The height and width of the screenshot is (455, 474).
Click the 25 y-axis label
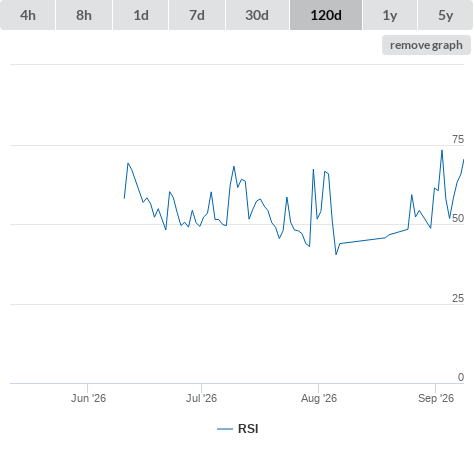click(x=458, y=298)
